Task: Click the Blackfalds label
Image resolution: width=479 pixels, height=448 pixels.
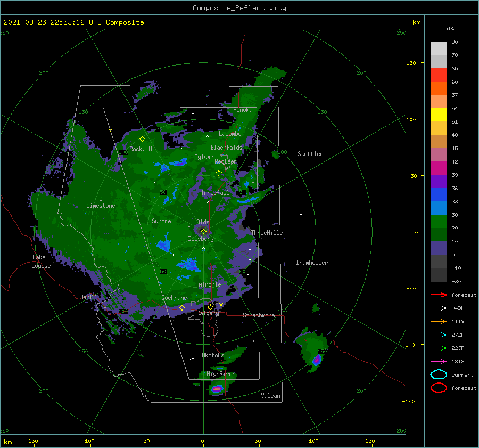Action: pyautogui.click(x=226, y=148)
